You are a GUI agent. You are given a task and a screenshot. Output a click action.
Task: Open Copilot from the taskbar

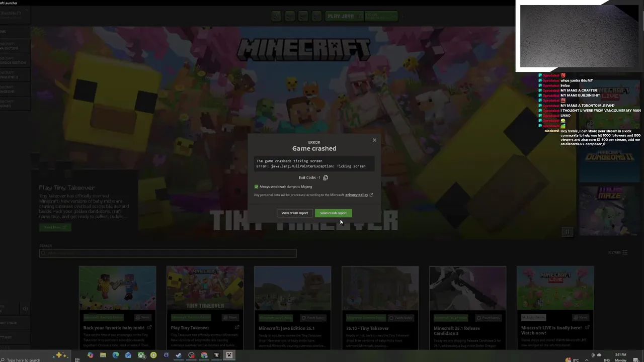90,355
